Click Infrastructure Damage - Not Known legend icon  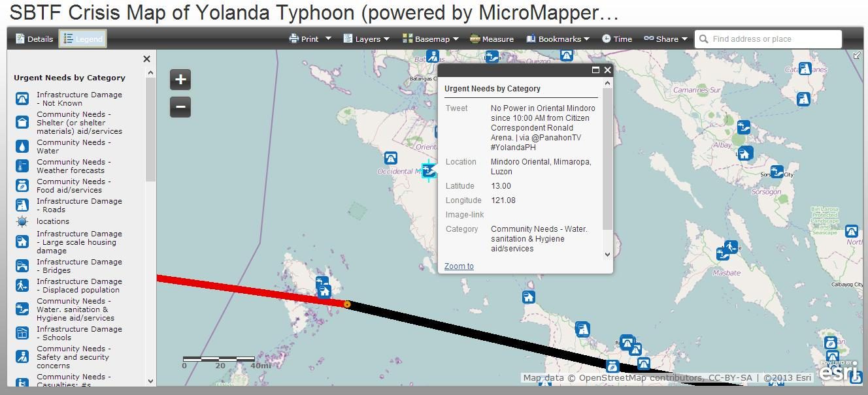tap(22, 99)
